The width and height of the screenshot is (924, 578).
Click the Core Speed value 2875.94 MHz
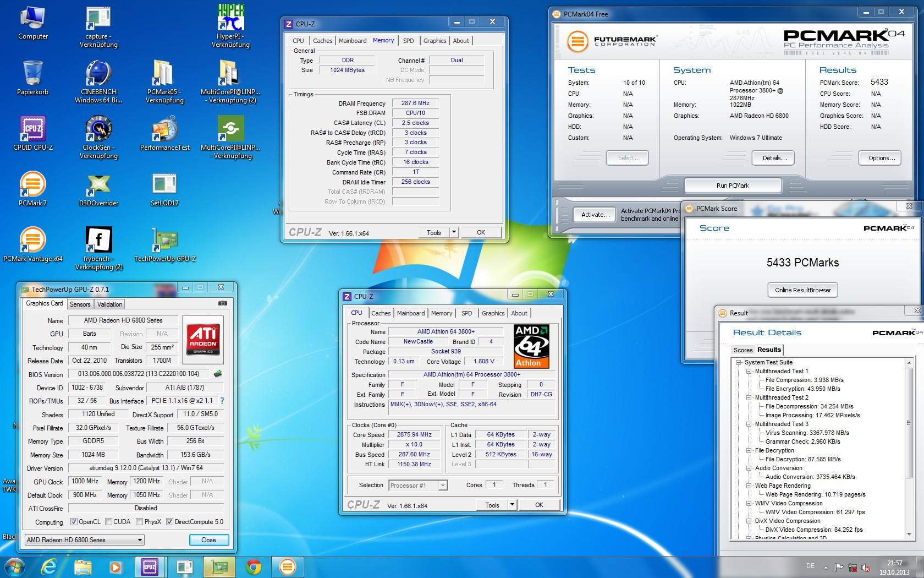pyautogui.click(x=414, y=434)
